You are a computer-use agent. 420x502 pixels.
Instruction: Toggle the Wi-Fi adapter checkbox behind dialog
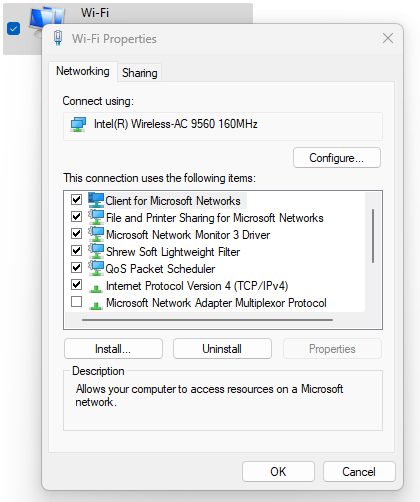pos(14,29)
